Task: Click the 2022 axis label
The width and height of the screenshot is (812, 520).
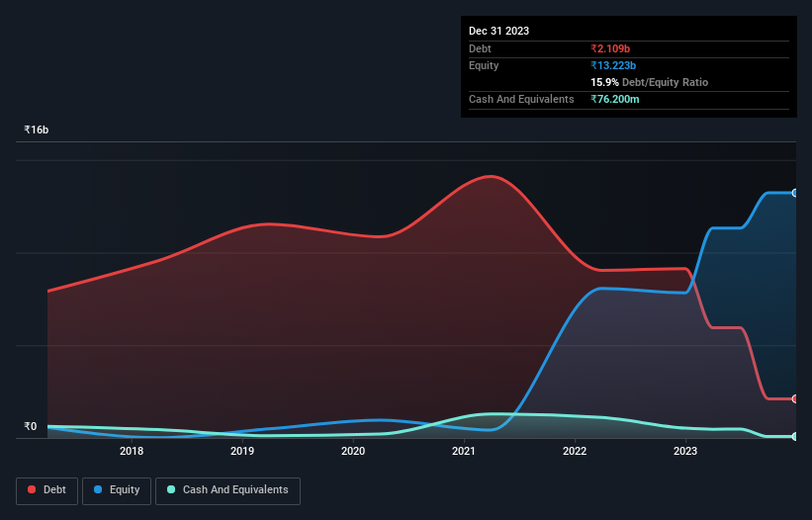Action: [x=575, y=451]
